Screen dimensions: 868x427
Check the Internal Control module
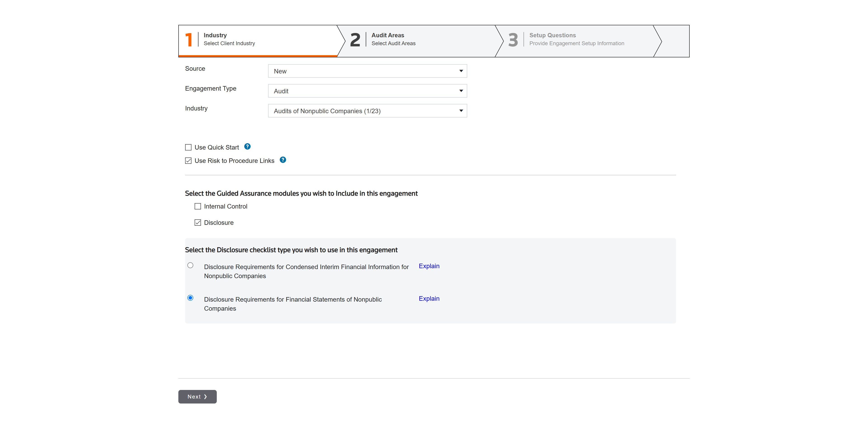(x=198, y=206)
